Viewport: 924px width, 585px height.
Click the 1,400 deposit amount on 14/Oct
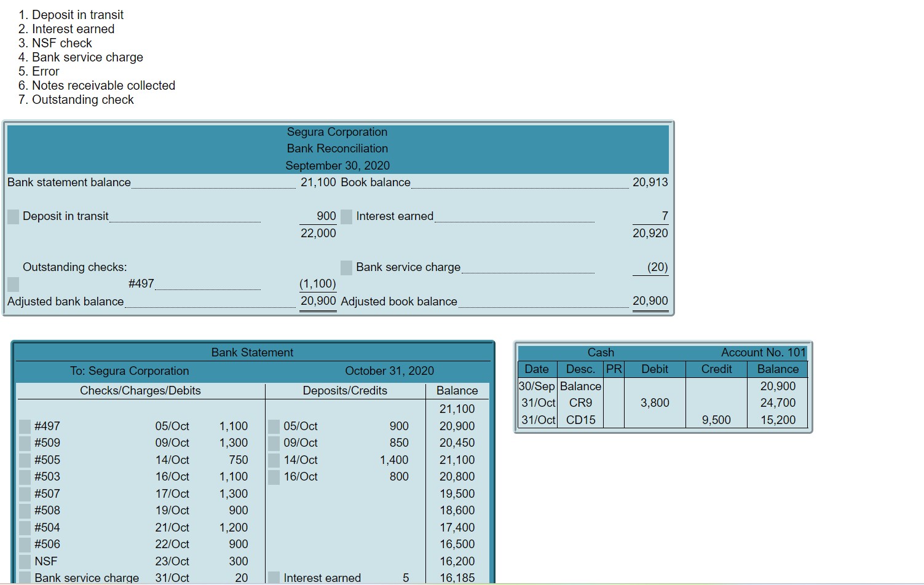[394, 460]
